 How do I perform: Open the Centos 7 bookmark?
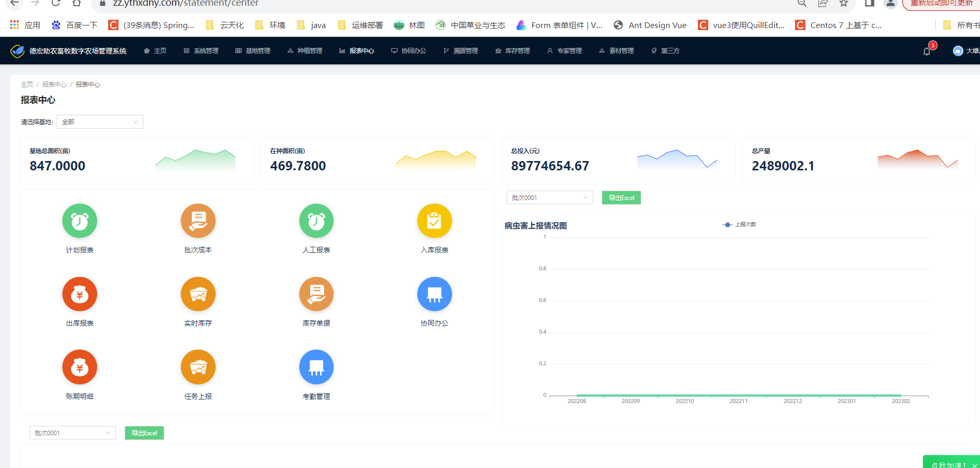tap(838, 25)
